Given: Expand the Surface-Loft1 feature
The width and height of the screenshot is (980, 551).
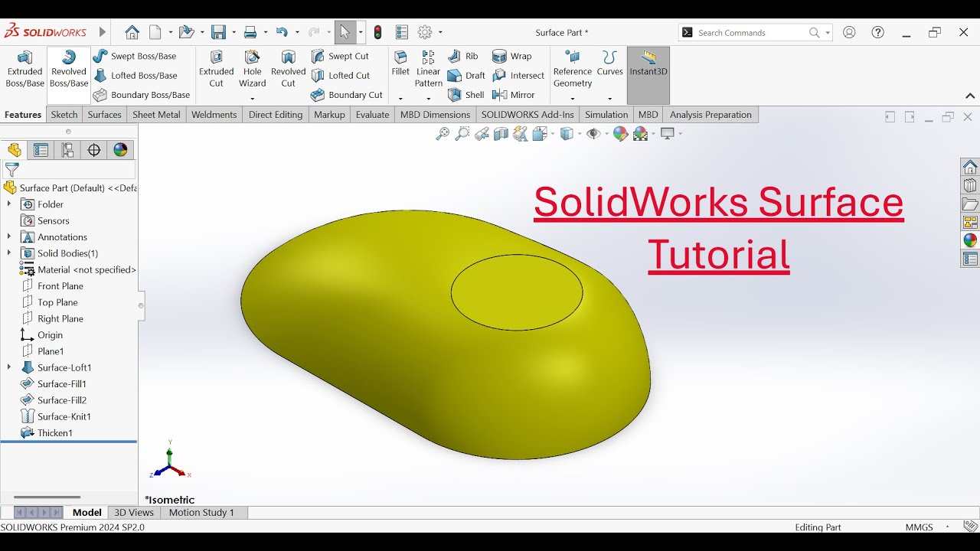Looking at the screenshot, I should point(9,367).
